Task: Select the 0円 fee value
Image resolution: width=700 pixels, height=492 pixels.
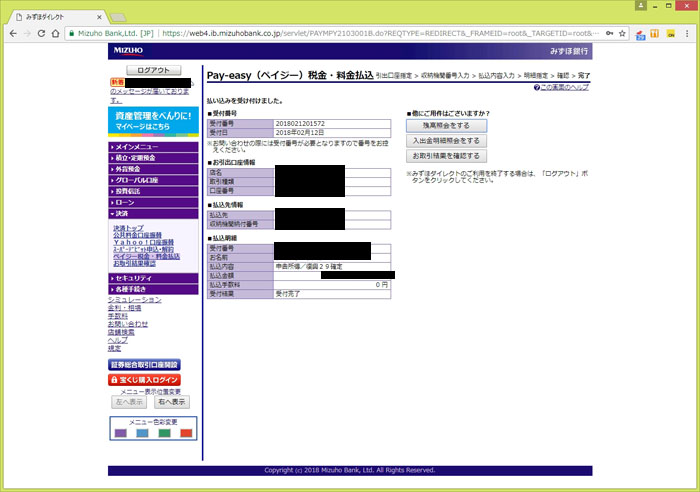Action: pyautogui.click(x=382, y=284)
